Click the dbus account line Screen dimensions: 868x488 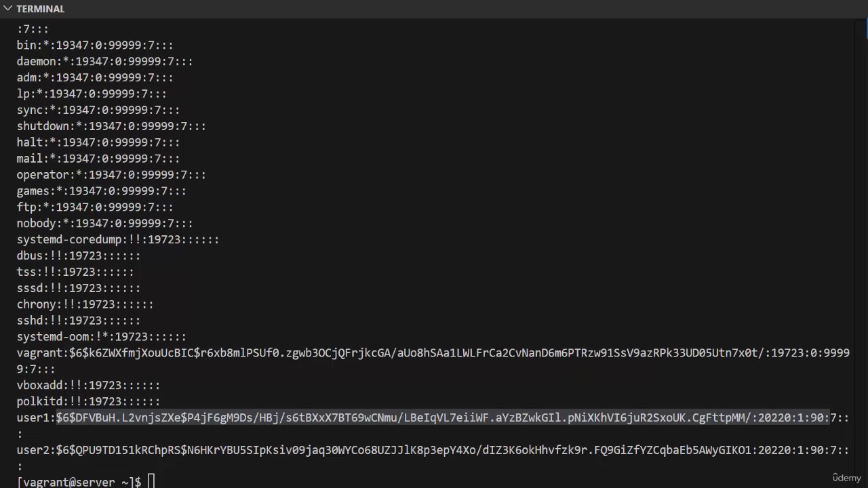79,256
